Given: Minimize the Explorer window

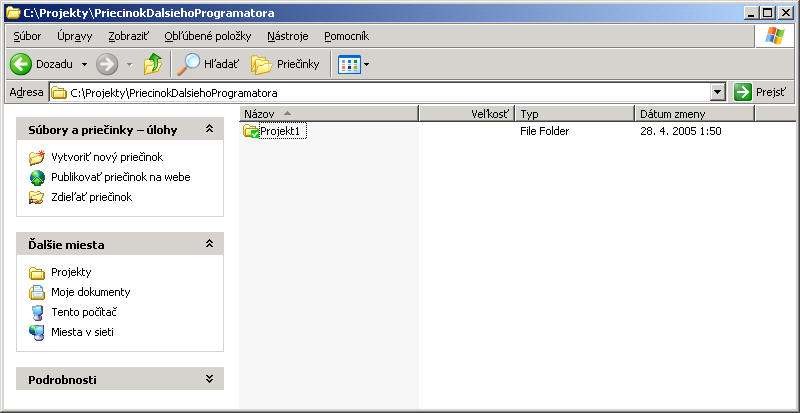Looking at the screenshot, I should click(750, 13).
